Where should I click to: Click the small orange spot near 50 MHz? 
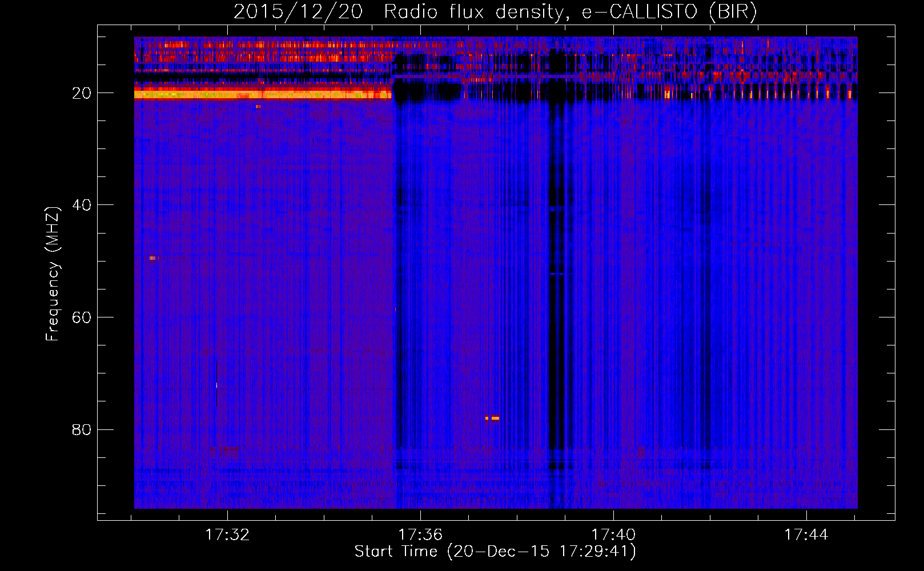152,258
